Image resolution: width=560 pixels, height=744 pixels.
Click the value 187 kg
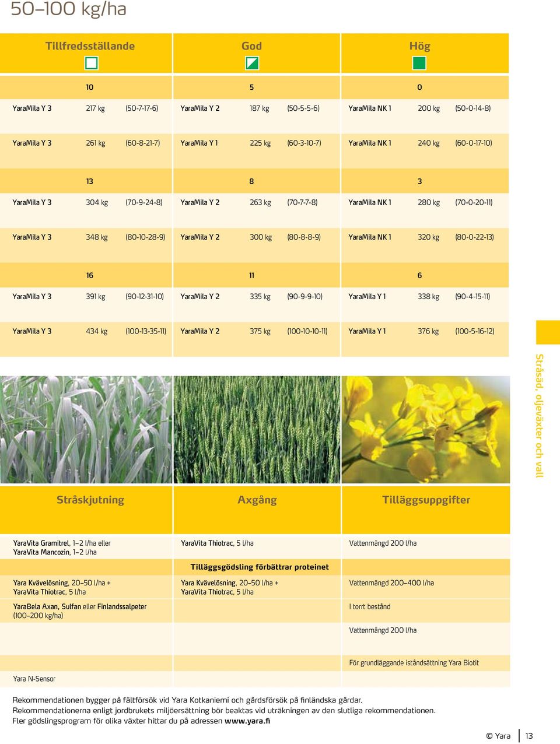pyautogui.click(x=260, y=108)
